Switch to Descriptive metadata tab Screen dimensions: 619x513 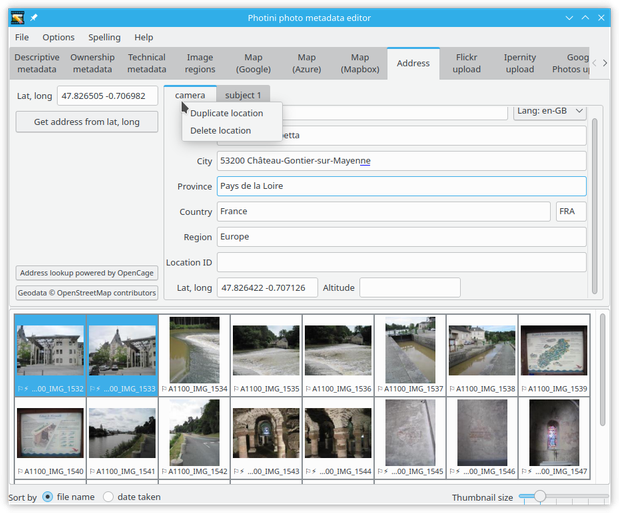37,63
